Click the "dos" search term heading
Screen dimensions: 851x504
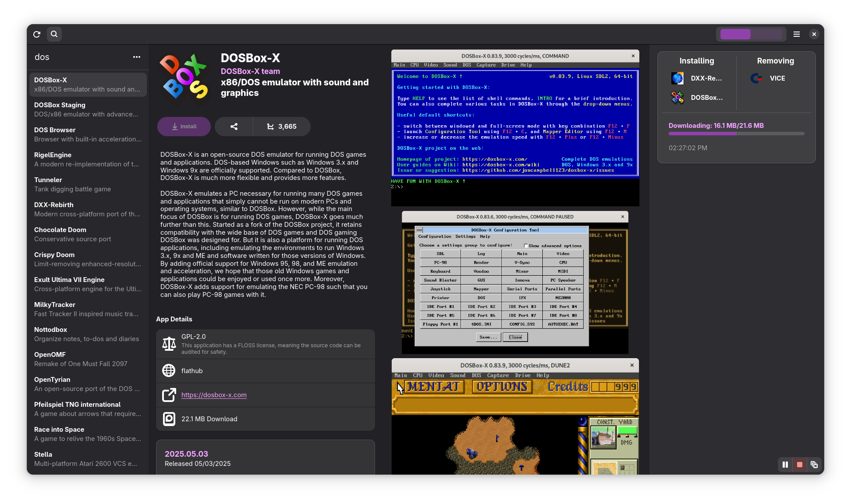point(42,57)
